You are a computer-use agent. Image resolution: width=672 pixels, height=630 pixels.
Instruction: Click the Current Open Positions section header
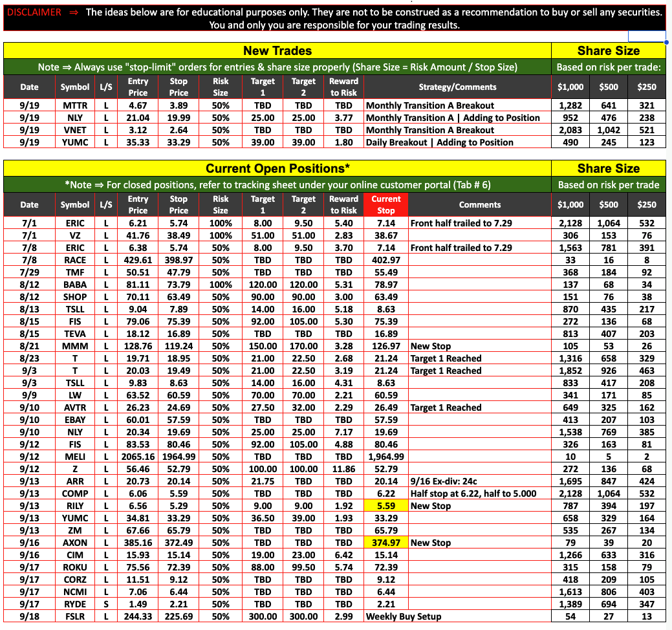277,168
